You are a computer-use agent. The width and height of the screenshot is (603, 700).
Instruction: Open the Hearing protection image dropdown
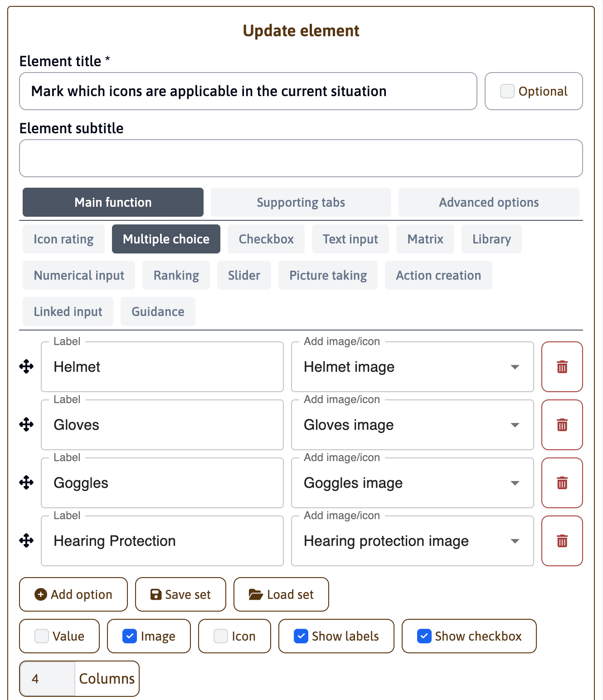[x=515, y=541]
